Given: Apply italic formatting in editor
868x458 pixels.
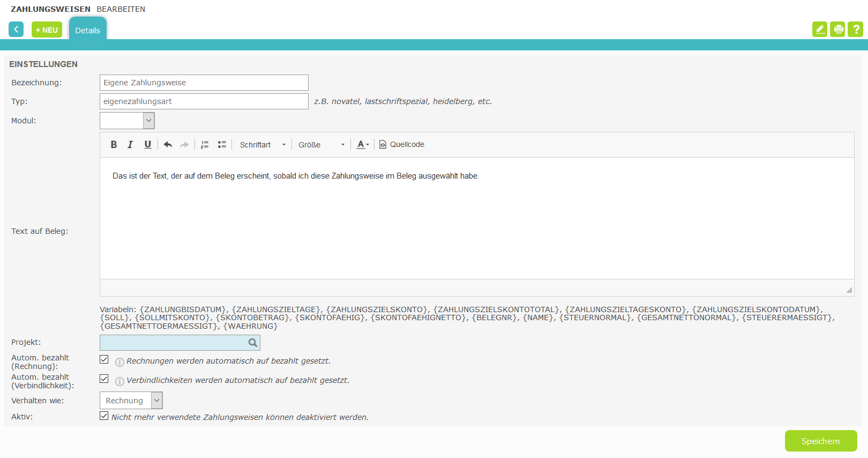Looking at the screenshot, I should [130, 144].
